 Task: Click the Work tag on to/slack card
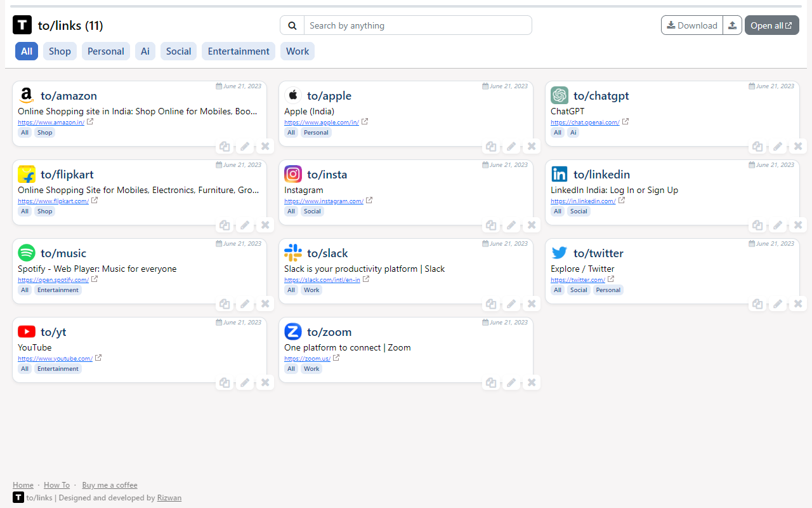[311, 290]
